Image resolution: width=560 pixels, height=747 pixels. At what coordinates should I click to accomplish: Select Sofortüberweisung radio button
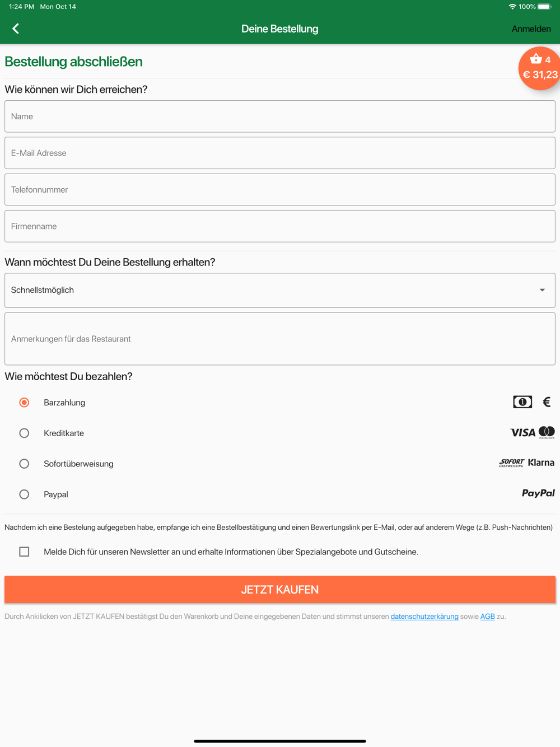(x=24, y=464)
